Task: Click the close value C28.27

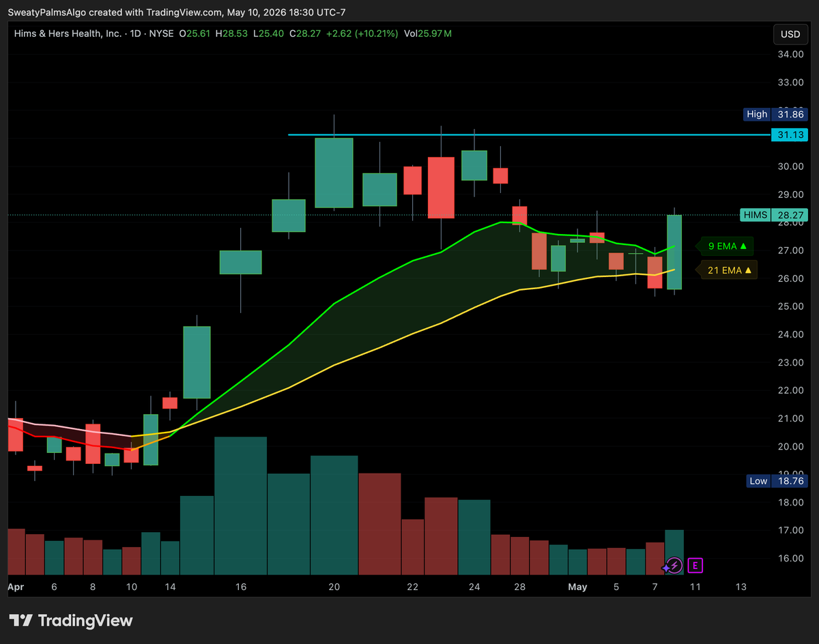Action: (304, 33)
